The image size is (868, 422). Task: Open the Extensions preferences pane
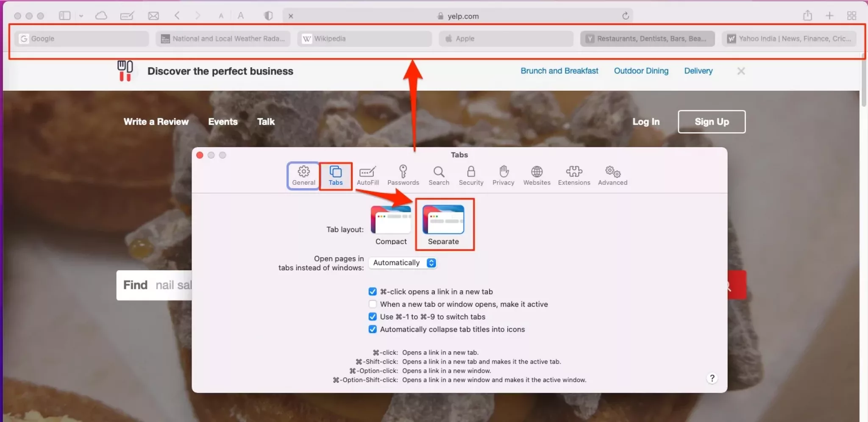(x=574, y=175)
